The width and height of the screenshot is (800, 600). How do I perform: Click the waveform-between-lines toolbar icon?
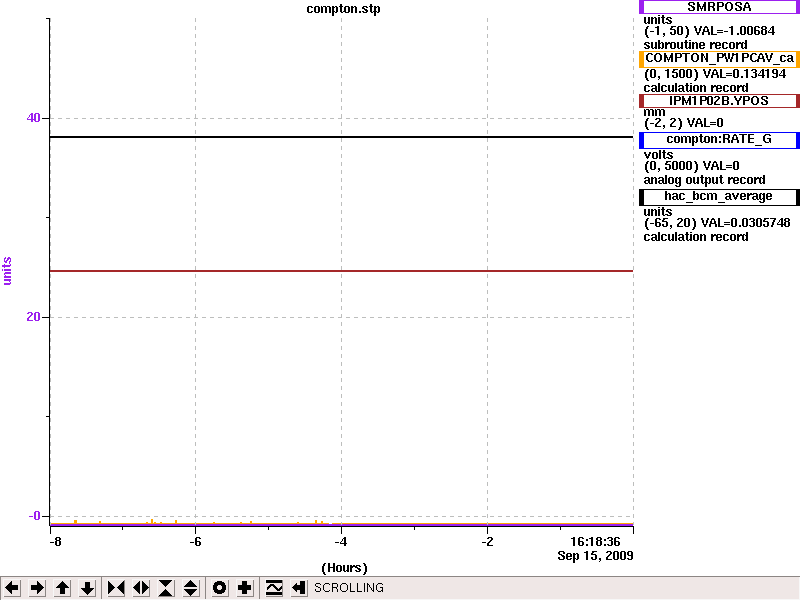(274, 588)
